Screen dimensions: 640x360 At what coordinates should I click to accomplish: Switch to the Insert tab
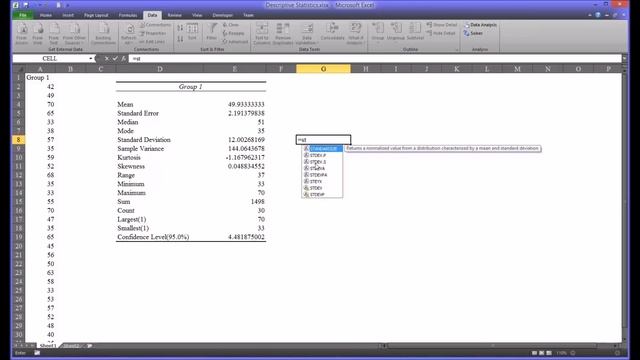(x=68, y=15)
